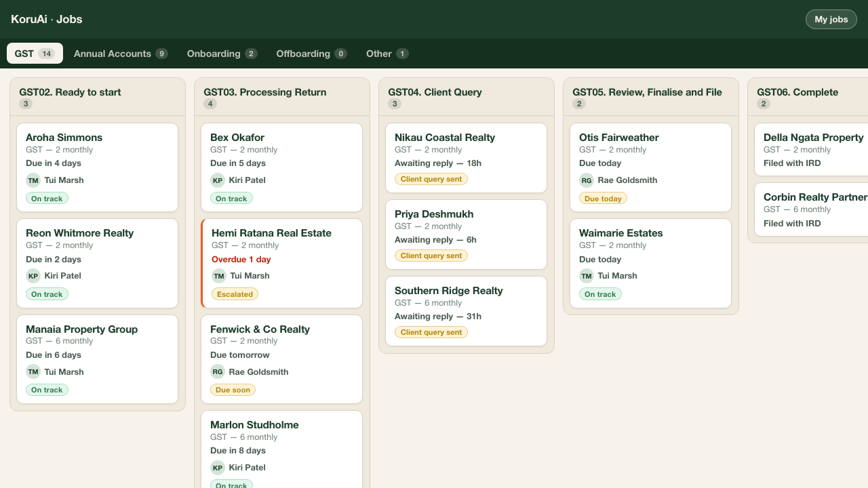Image resolution: width=868 pixels, height=488 pixels.
Task: Click Kiri Patel on Bex Okafor card
Action: pos(248,180)
